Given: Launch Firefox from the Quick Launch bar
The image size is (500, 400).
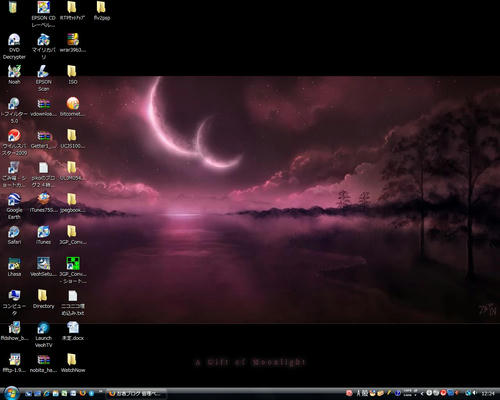Looking at the screenshot, I should coord(83,393).
